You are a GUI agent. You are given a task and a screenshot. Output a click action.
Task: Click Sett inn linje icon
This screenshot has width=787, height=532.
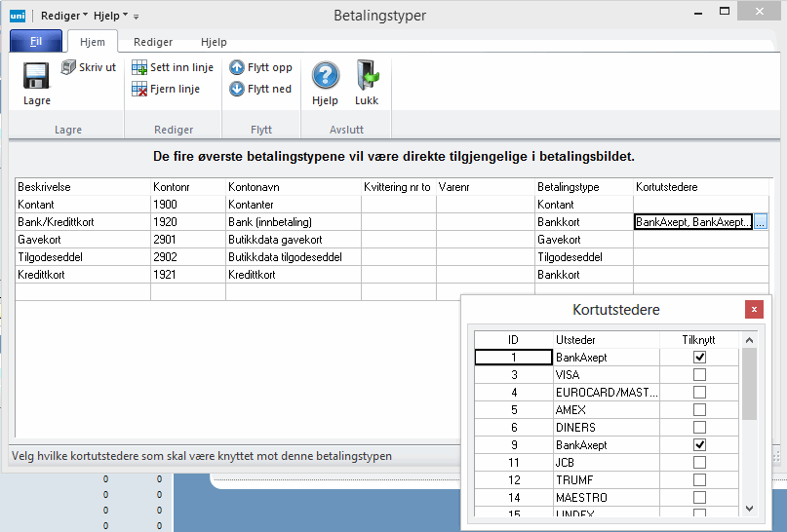click(140, 68)
